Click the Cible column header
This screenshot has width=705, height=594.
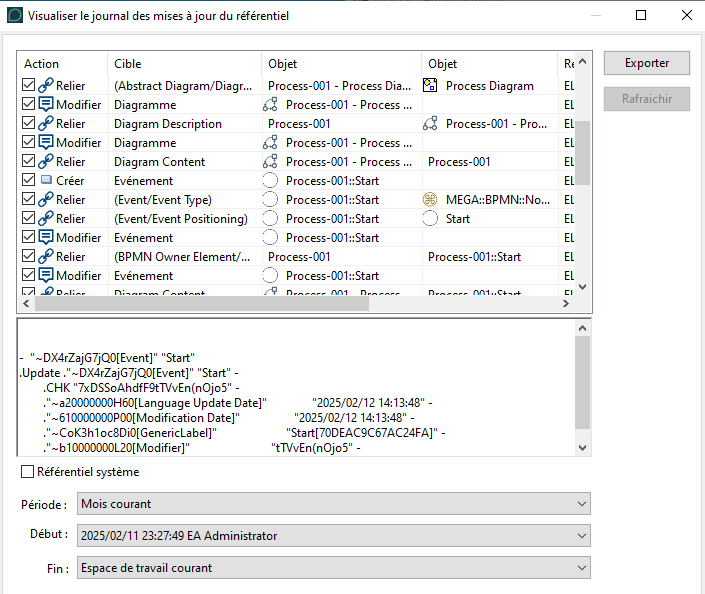185,64
